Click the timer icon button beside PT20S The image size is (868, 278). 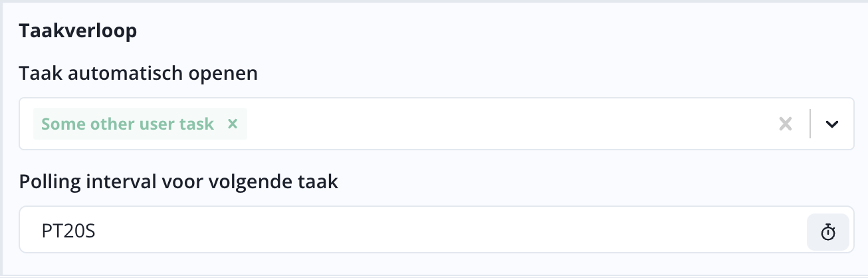click(x=827, y=232)
